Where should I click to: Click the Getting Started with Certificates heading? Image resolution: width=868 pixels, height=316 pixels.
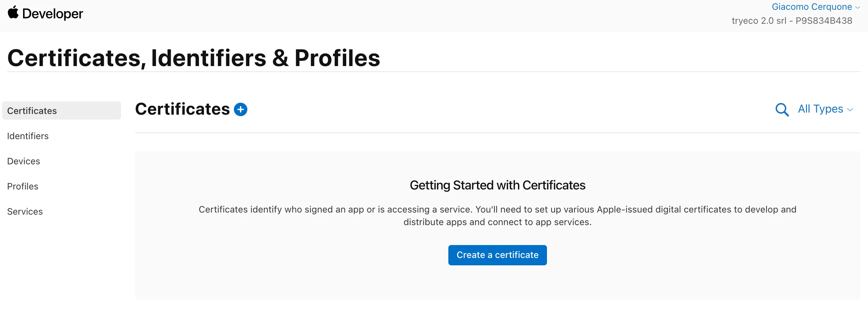[x=498, y=185]
